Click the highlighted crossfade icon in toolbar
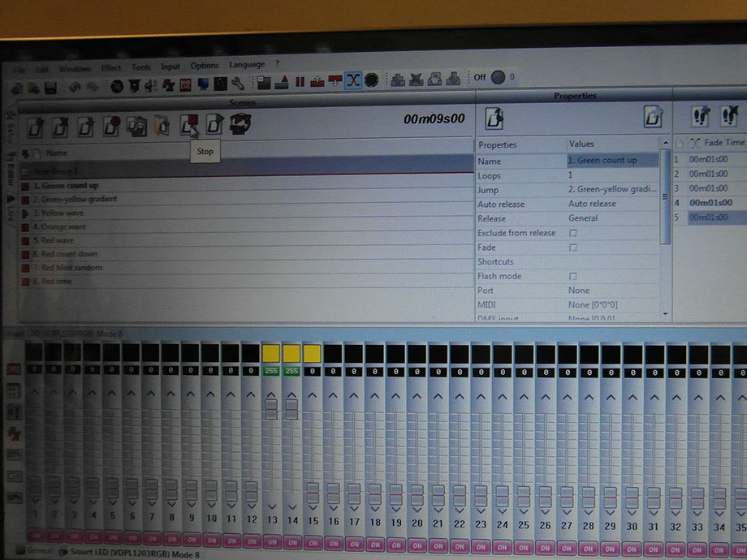 353,80
